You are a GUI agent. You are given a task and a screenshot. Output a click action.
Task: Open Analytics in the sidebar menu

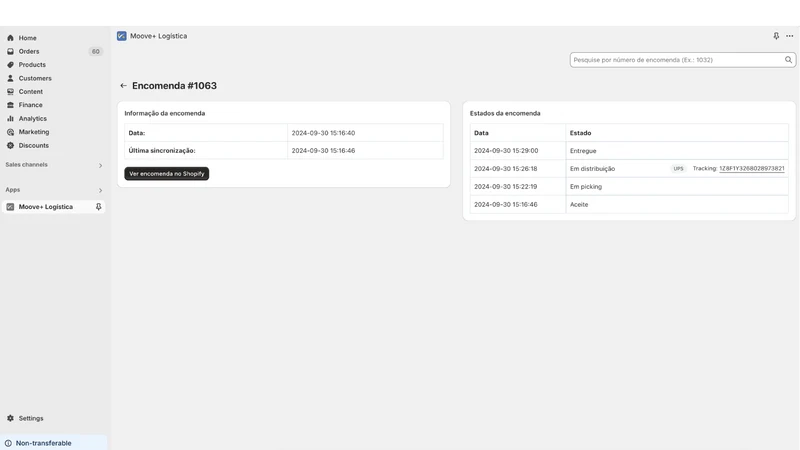33,118
